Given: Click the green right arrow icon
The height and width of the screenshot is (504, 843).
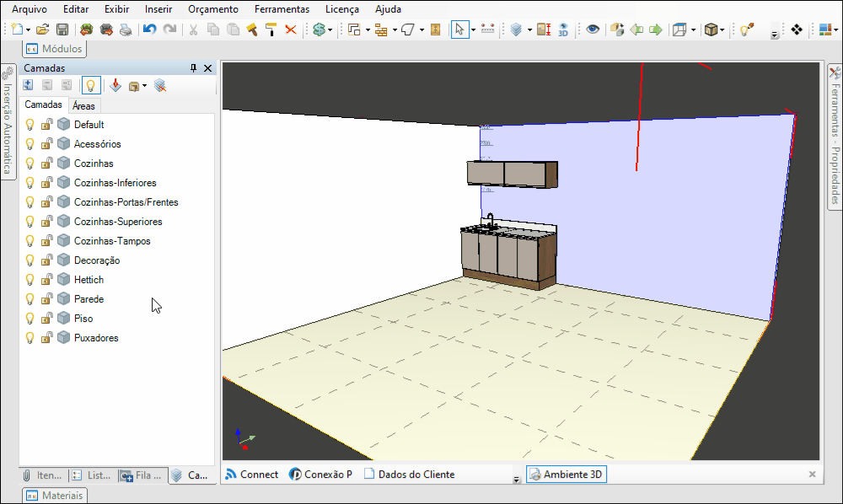Looking at the screenshot, I should point(655,29).
